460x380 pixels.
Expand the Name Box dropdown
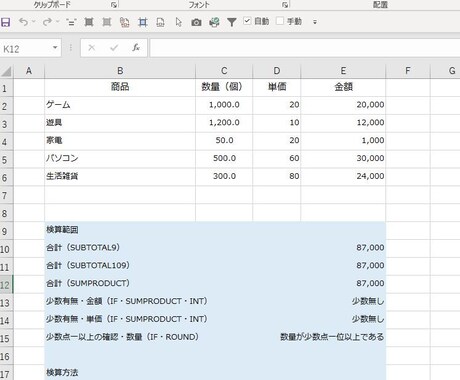pyautogui.click(x=55, y=48)
